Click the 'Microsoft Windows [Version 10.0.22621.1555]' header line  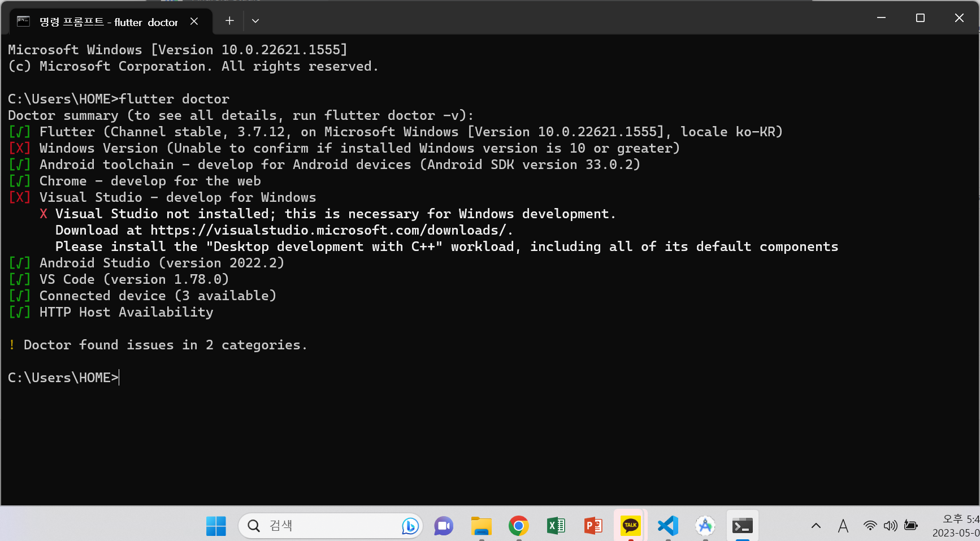coord(177,50)
